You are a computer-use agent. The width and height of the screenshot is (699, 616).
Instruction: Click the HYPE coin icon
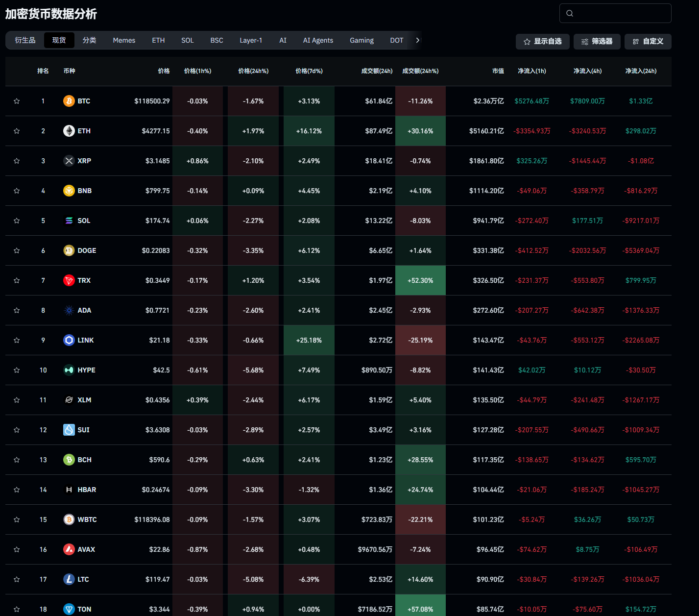tap(69, 370)
